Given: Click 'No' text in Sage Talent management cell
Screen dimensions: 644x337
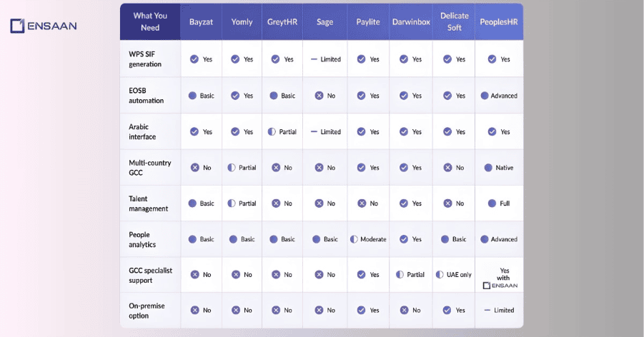Looking at the screenshot, I should click(x=331, y=203).
